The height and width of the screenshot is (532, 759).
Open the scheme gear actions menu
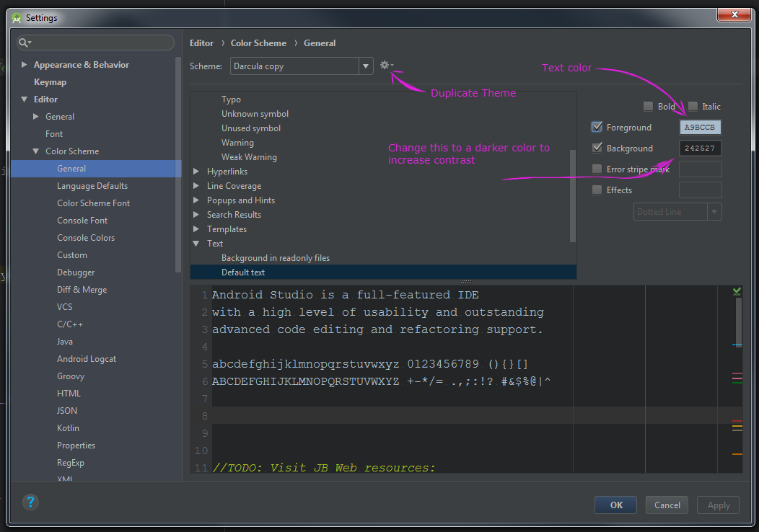[386, 65]
